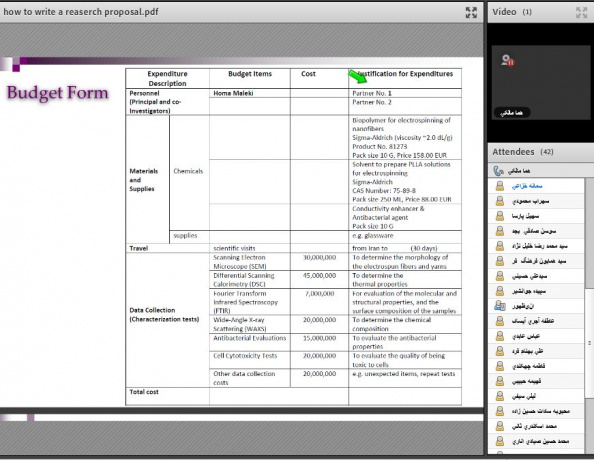Click the phone icon beside host هما ملکی
The width and height of the screenshot is (594, 460).
pos(498,171)
